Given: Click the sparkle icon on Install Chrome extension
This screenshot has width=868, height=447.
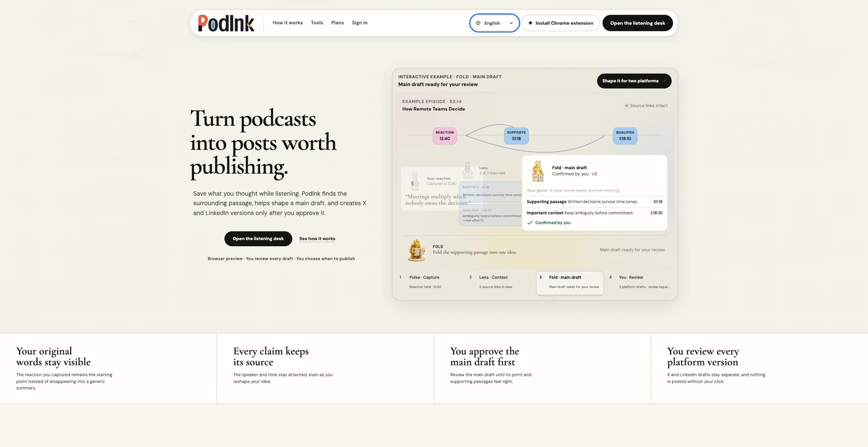Looking at the screenshot, I should [531, 23].
